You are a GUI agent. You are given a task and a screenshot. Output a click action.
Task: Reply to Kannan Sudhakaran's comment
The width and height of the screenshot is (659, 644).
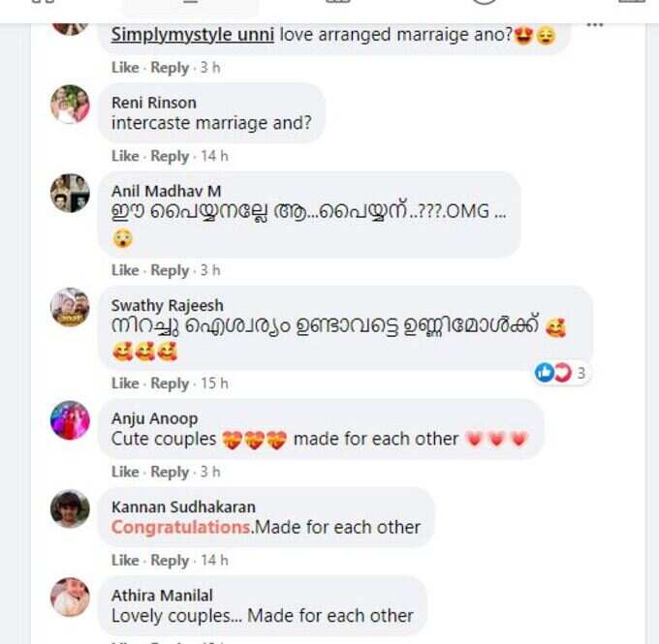(170, 561)
